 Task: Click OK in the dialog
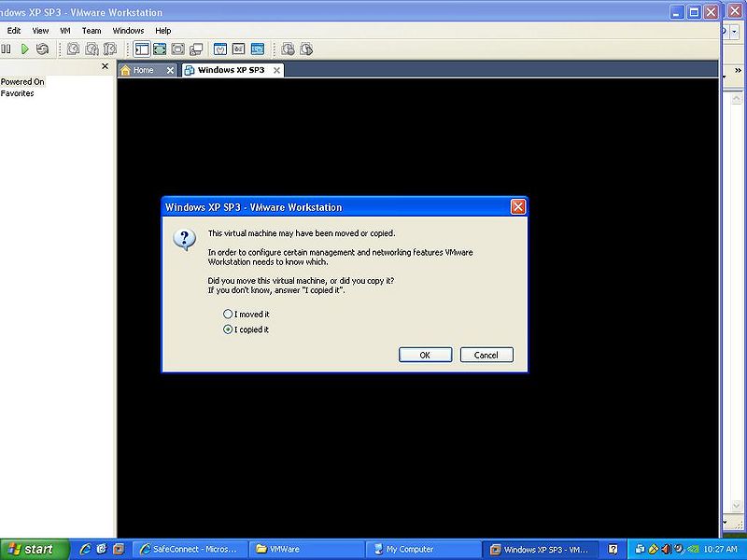coord(425,355)
